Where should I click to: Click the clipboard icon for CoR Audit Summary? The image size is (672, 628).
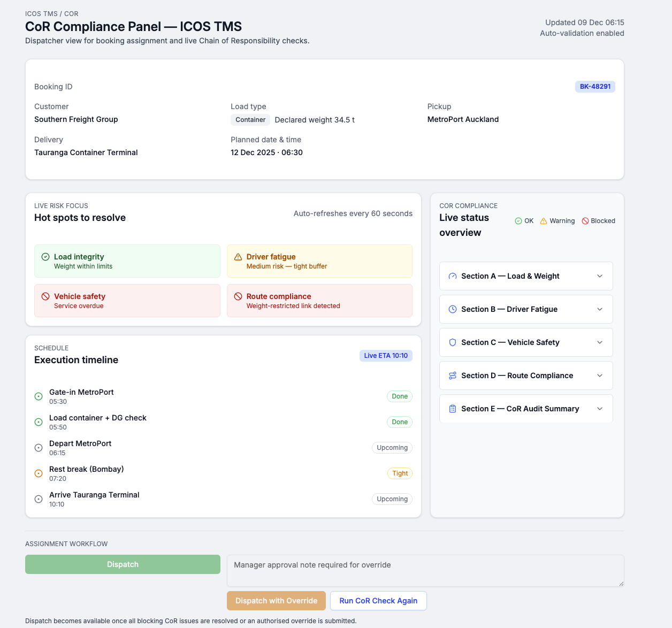(x=453, y=409)
